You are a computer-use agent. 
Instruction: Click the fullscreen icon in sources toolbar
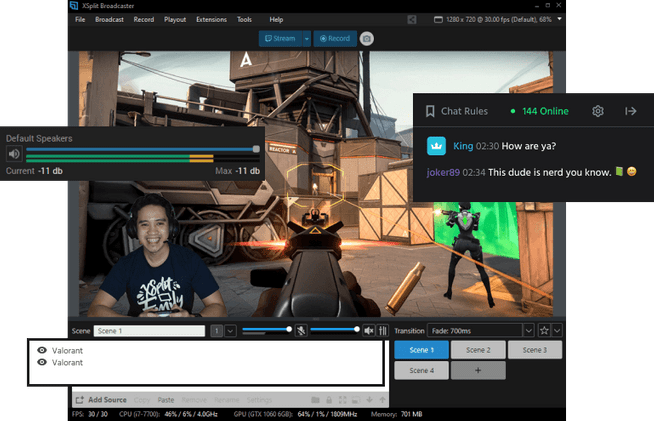click(x=342, y=400)
